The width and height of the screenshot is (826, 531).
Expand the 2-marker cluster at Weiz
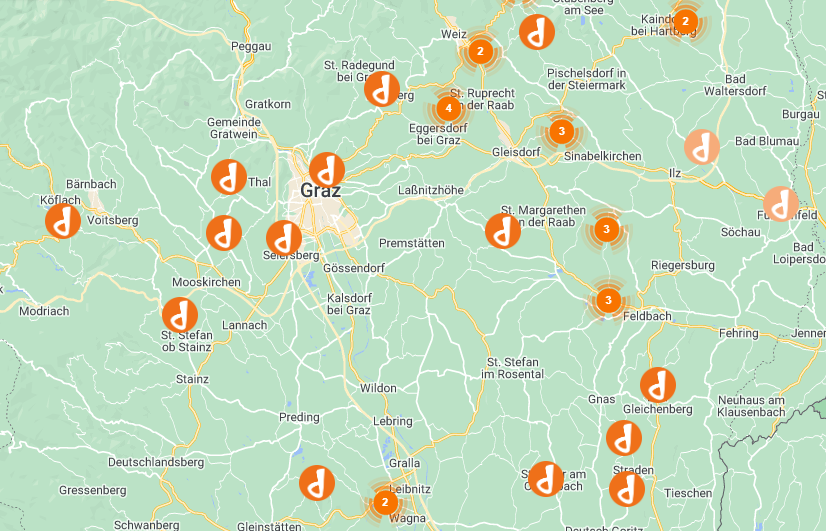click(x=480, y=52)
